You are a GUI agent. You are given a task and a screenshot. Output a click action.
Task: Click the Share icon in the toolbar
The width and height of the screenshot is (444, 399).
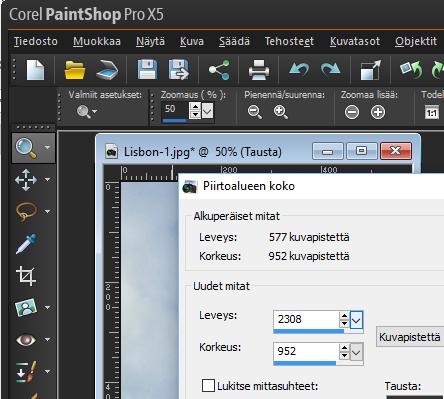[219, 70]
